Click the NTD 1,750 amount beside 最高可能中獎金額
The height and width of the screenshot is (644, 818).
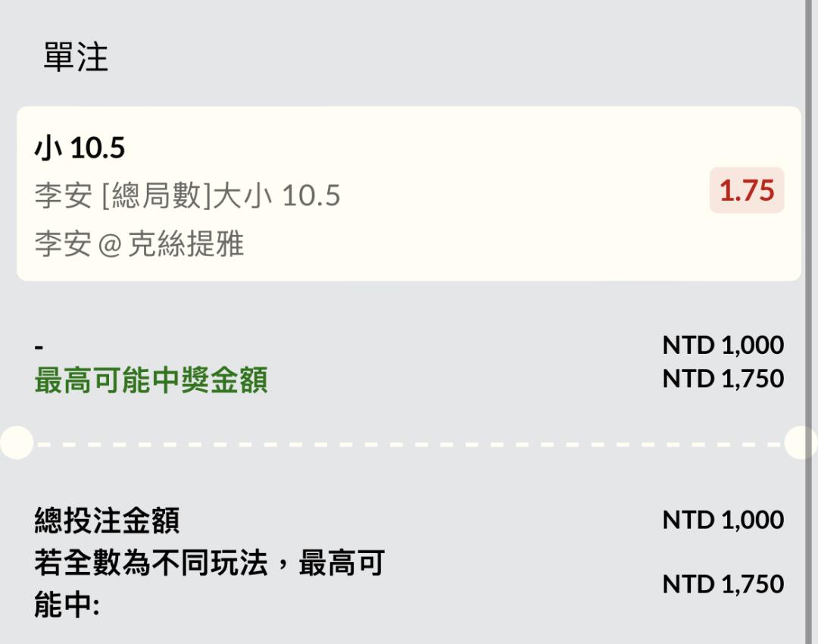(723, 378)
